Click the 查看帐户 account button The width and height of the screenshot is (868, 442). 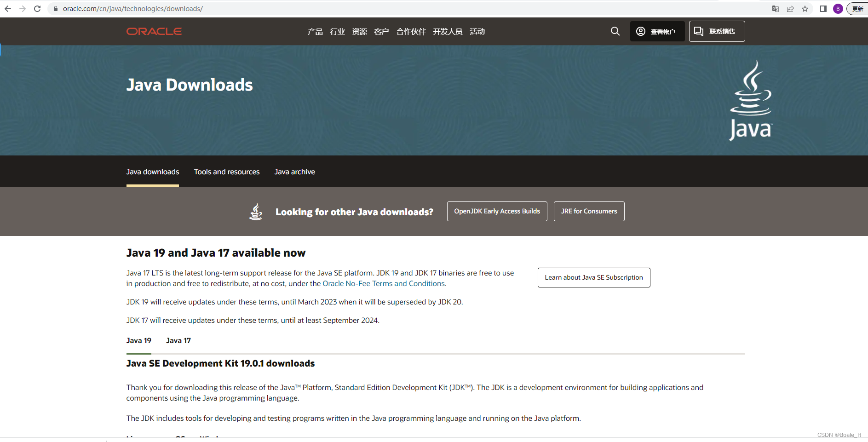(x=657, y=31)
